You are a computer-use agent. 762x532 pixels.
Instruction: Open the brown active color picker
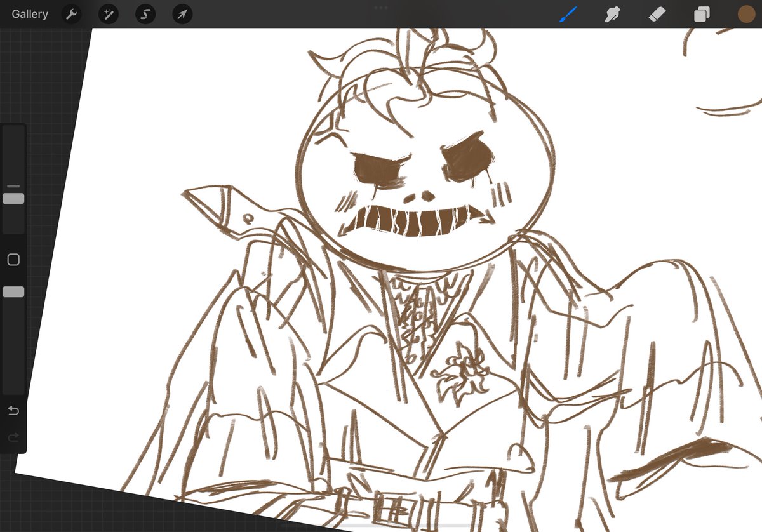(x=746, y=14)
